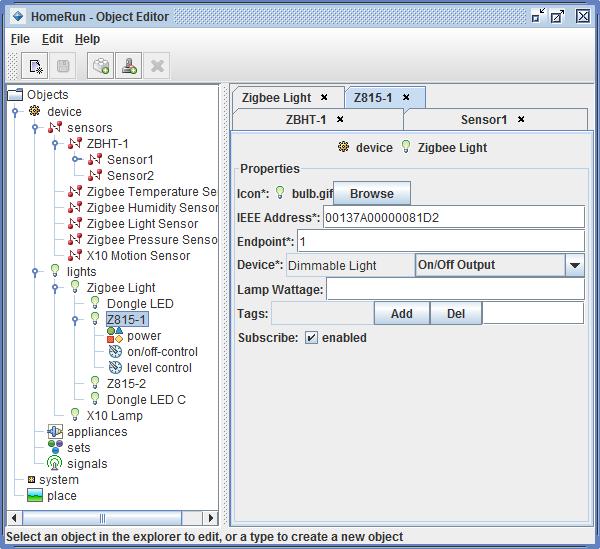The image size is (600, 549).
Task: Close the Z815-1 tab
Action: point(406,98)
